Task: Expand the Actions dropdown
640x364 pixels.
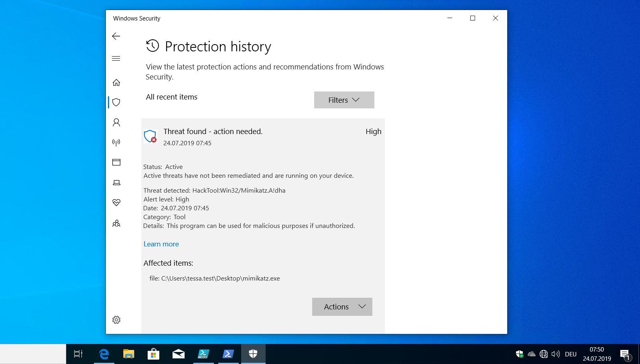Action: 342,307
